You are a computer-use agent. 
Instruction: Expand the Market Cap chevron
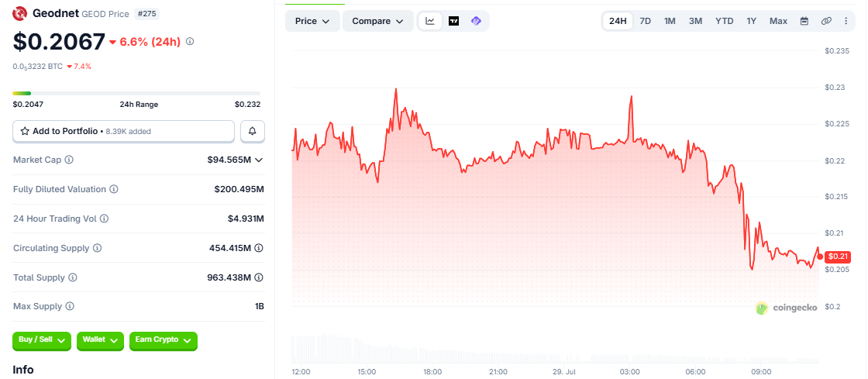click(259, 160)
